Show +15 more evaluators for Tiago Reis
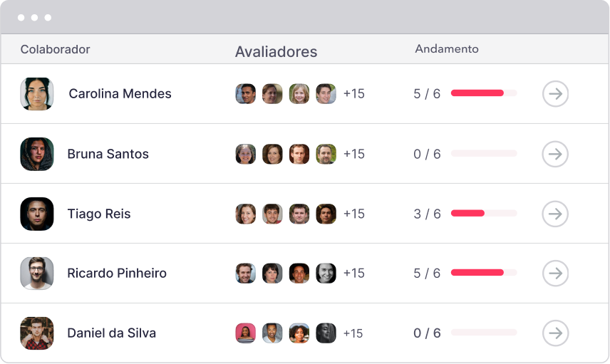This screenshot has height=364, width=610. [353, 214]
